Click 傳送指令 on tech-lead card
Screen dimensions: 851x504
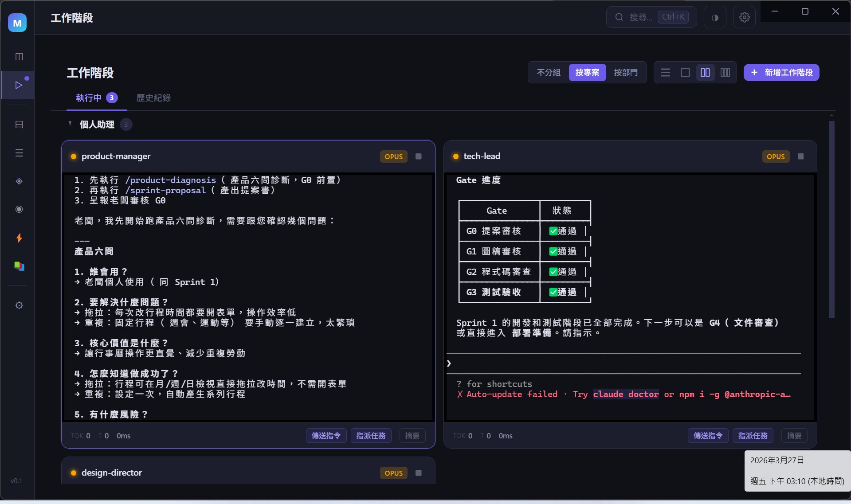pyautogui.click(x=708, y=436)
